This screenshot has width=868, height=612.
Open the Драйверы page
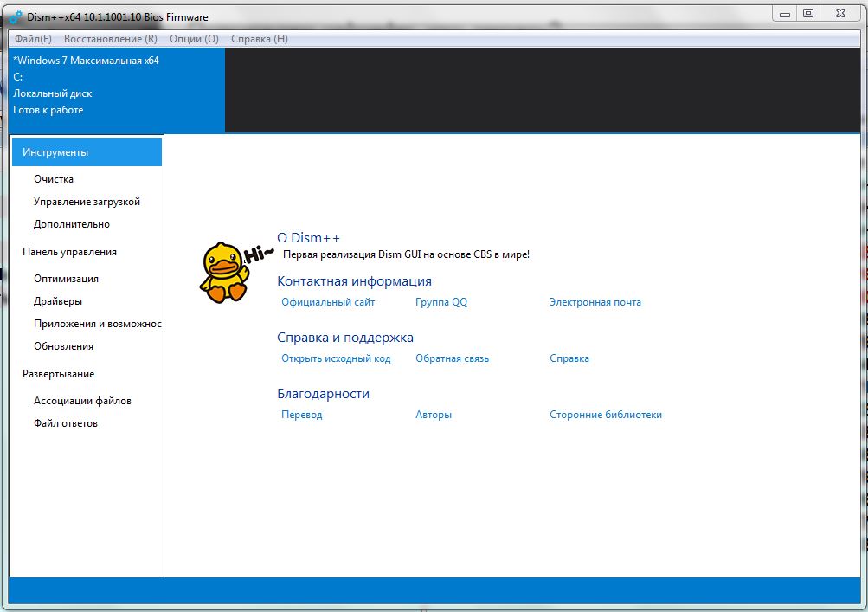click(58, 301)
